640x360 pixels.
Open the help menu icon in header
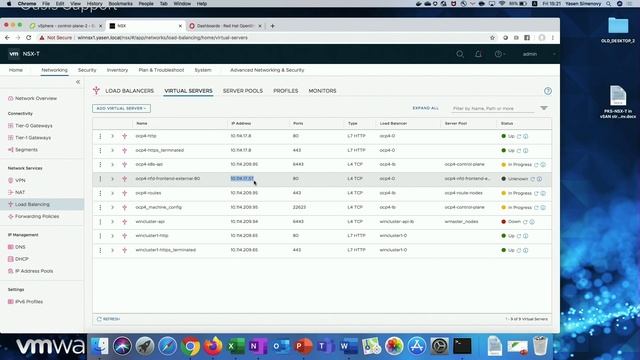pos(499,54)
